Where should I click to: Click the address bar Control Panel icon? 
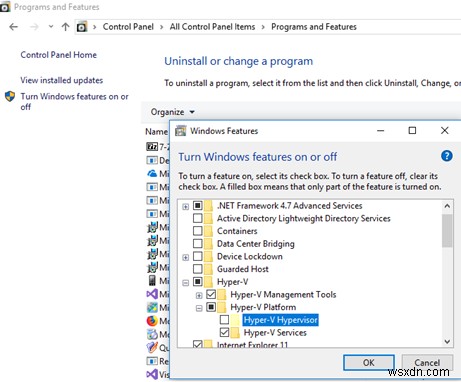[82, 27]
